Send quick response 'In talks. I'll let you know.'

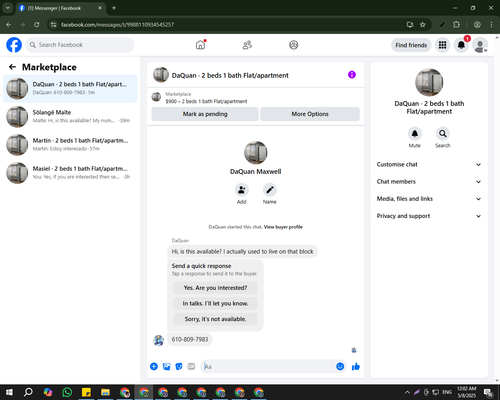(x=215, y=303)
